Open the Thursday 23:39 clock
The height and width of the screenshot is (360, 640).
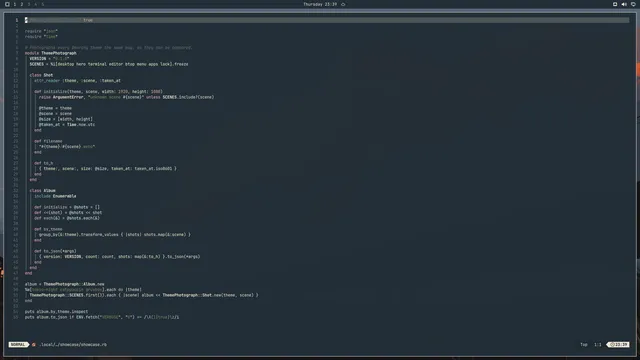tap(320, 4)
